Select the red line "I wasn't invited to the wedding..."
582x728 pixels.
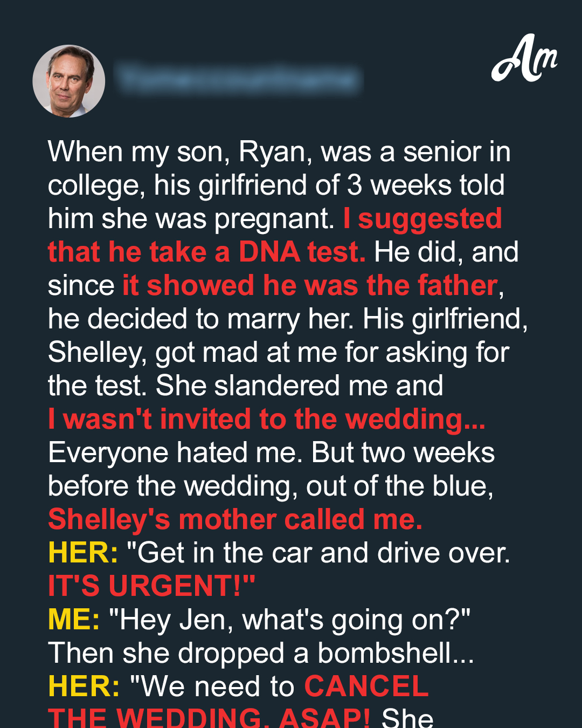[x=267, y=419]
